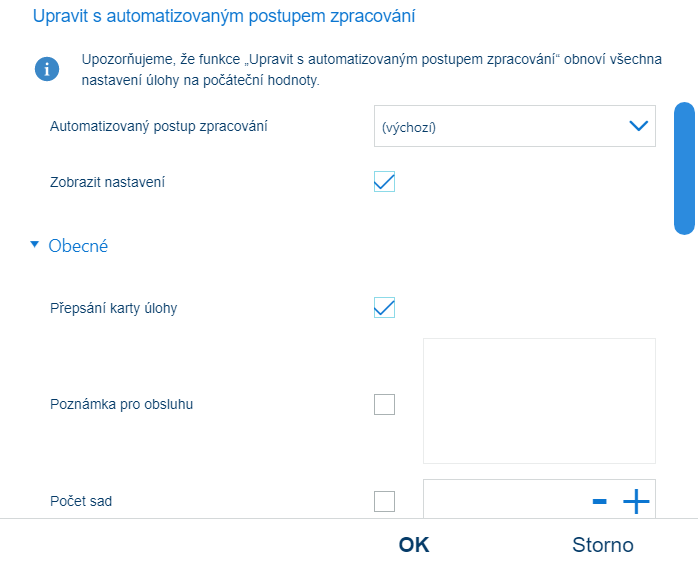Uncheck the Zobrazit nastavení checkbox
Image resolution: width=698 pixels, height=568 pixels.
click(384, 182)
